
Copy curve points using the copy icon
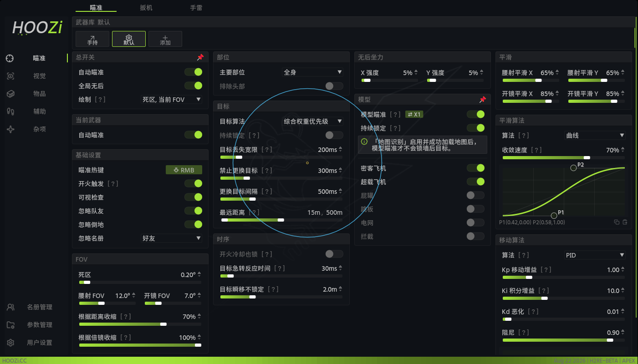coord(617,222)
